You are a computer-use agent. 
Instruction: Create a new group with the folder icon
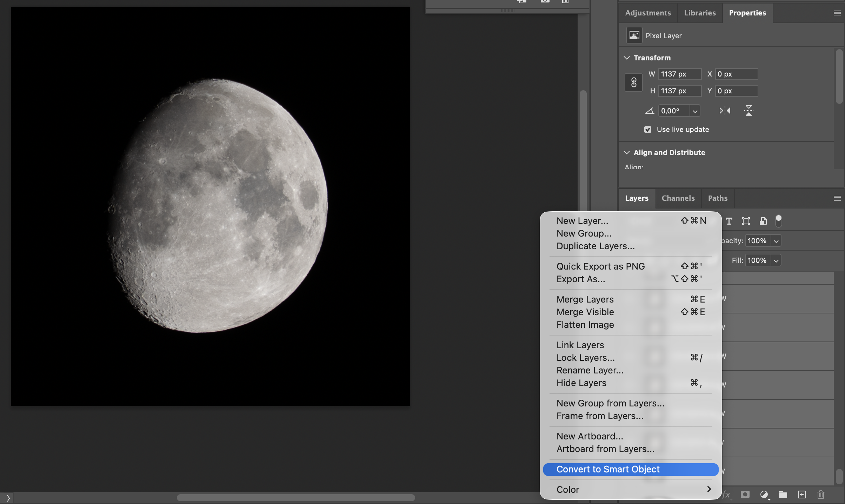[783, 495]
